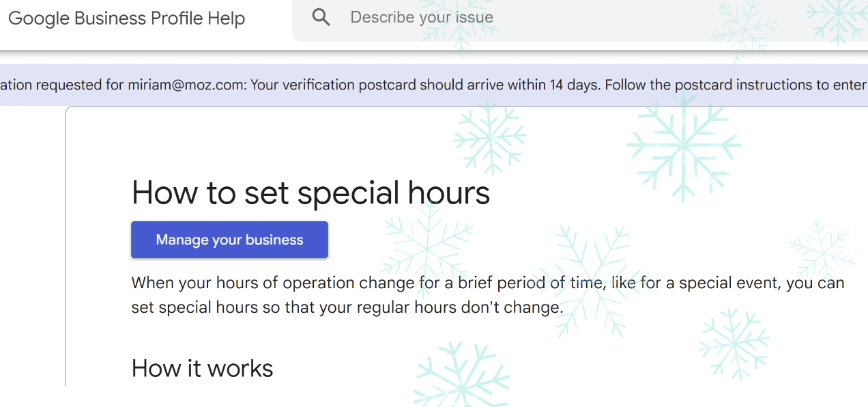The width and height of the screenshot is (868, 407).
Task: Click the search magnifying glass icon
Action: point(321,18)
